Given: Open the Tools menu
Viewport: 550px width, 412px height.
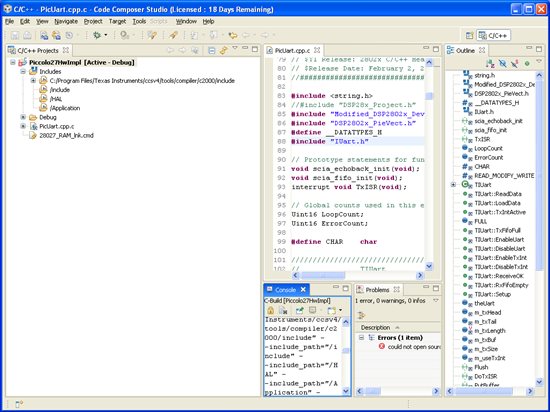Looking at the screenshot, I should click(x=139, y=21).
